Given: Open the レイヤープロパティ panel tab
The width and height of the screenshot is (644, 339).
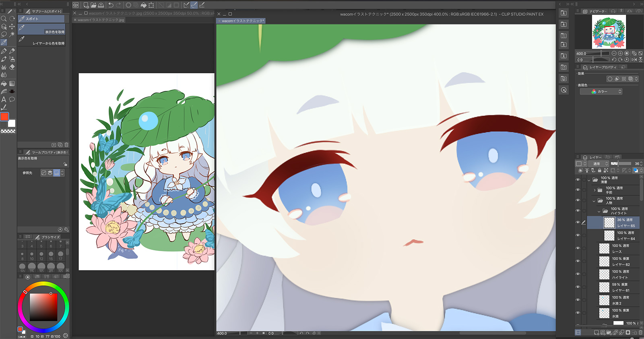Looking at the screenshot, I should (x=600, y=67).
